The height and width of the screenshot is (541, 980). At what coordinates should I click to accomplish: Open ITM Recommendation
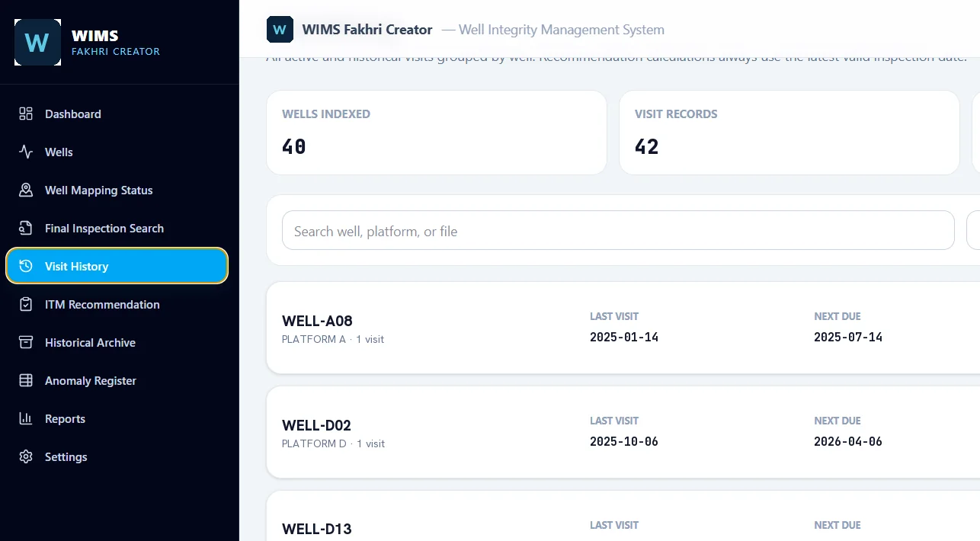click(117, 304)
